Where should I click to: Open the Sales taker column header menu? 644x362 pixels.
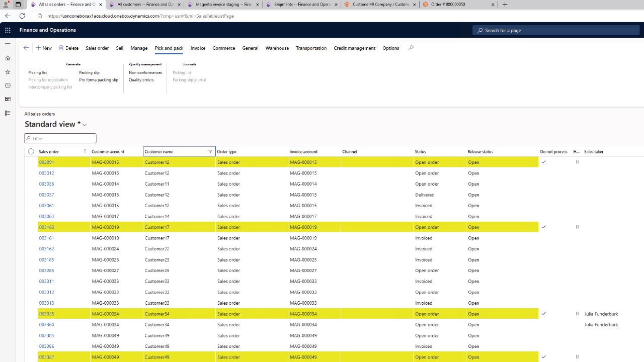click(594, 151)
